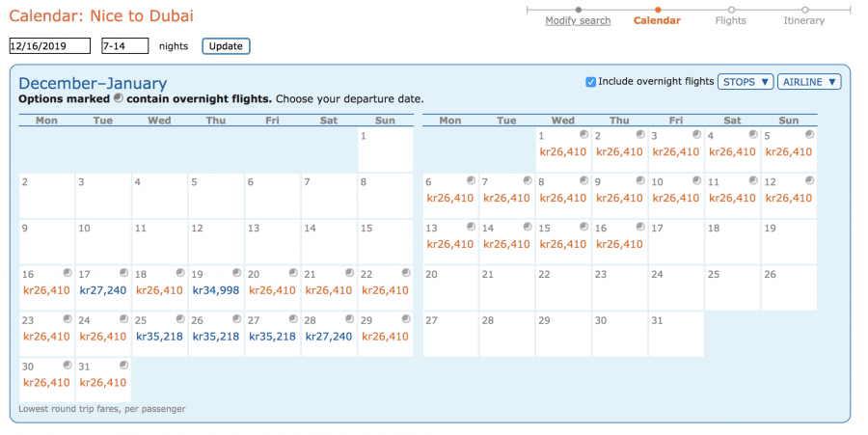
Task: Click overnight icon on January 16
Action: tap(639, 227)
